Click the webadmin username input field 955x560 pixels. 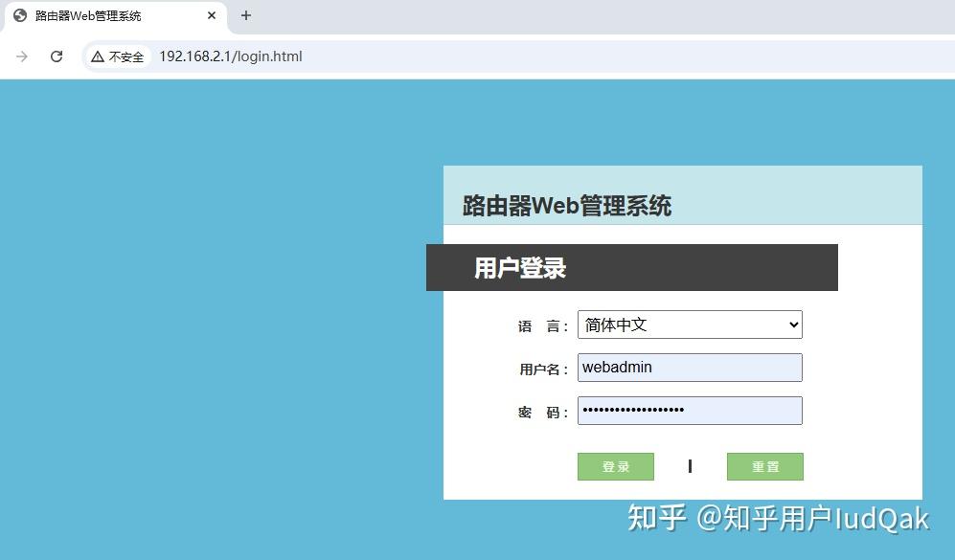(690, 367)
